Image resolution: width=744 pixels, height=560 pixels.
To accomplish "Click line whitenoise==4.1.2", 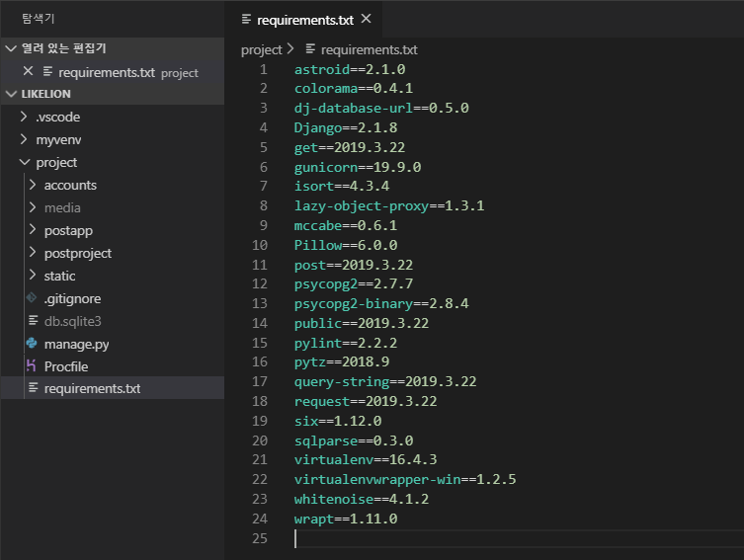I will click(x=362, y=500).
